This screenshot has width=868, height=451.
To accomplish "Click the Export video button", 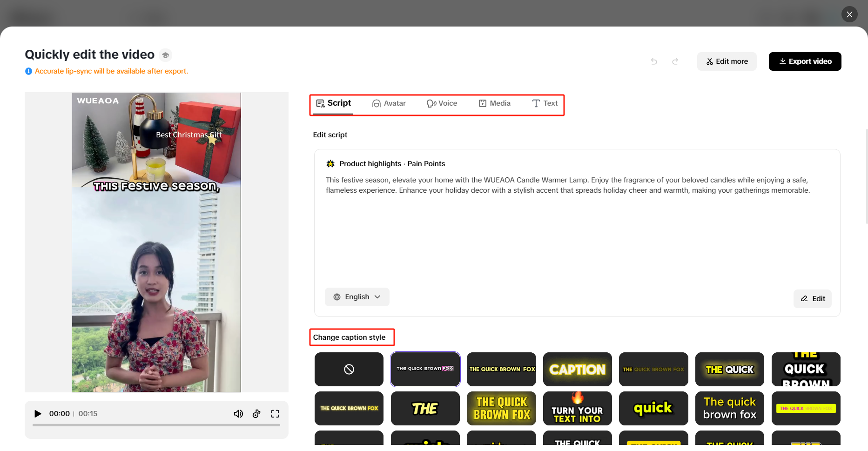I will [x=805, y=61].
